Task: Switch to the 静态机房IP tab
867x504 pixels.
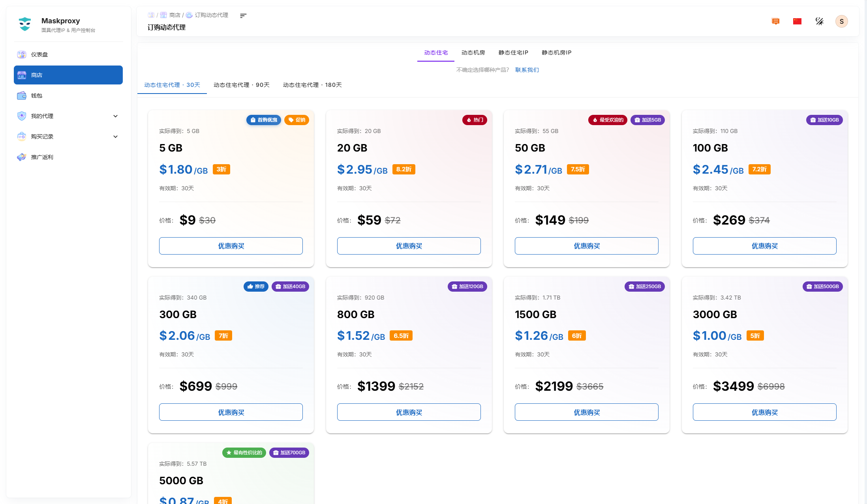Action: pos(557,52)
